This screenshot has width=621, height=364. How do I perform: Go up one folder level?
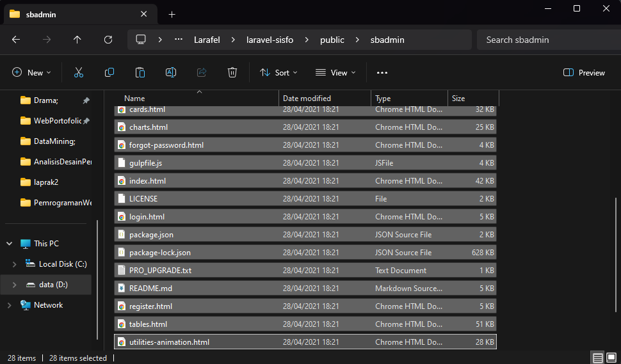pyautogui.click(x=77, y=40)
